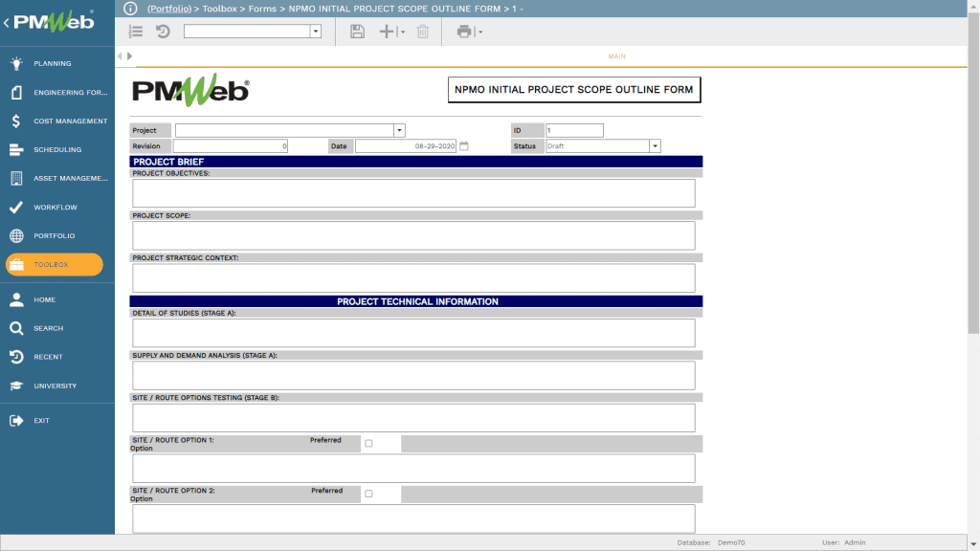Image resolution: width=980 pixels, height=551 pixels.
Task: Open the Status dropdown showing Draft
Action: [655, 145]
